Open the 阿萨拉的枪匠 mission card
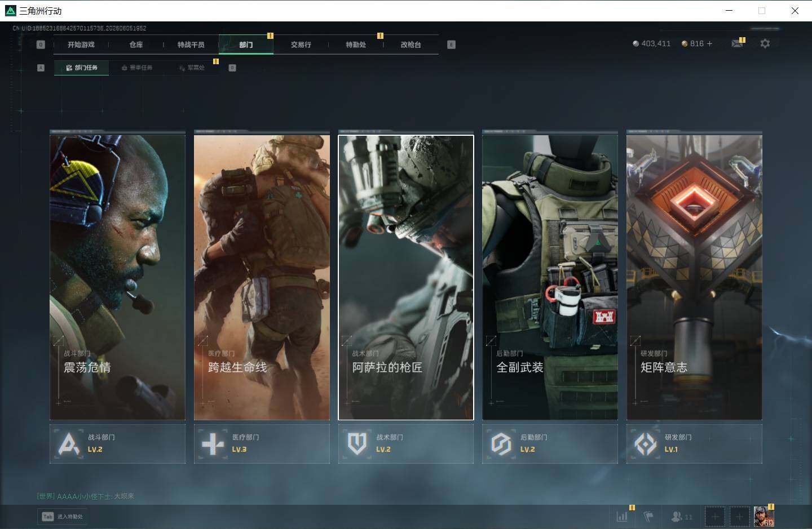 [x=406, y=277]
